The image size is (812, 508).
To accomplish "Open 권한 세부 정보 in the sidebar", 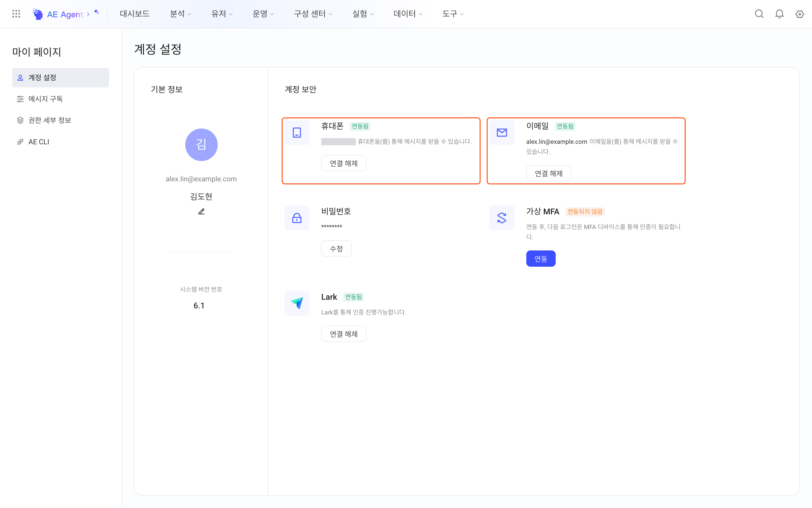I will pyautogui.click(x=61, y=120).
